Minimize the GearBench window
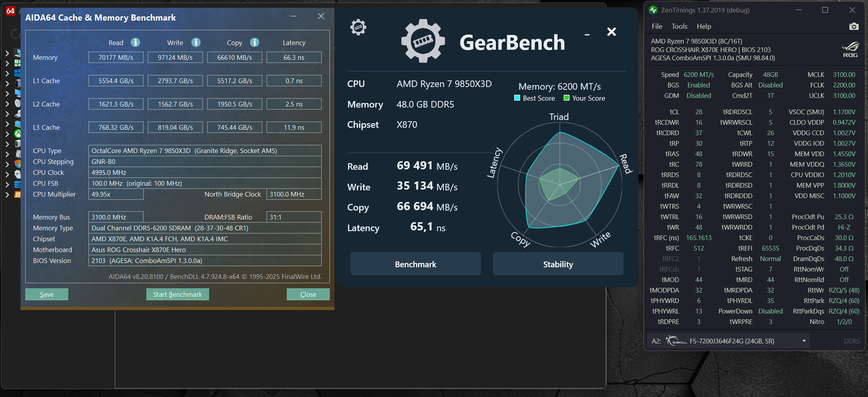This screenshot has height=397, width=868. tap(587, 35)
